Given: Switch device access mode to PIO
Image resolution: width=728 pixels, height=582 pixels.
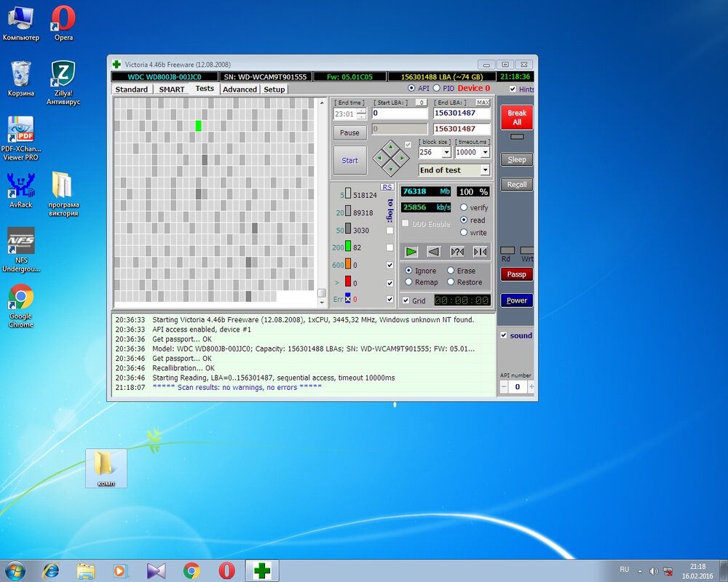Looking at the screenshot, I should (x=438, y=88).
